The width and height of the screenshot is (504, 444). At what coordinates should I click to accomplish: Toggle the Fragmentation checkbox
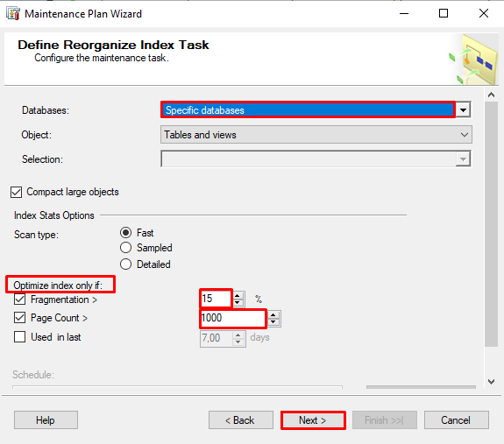[19, 300]
